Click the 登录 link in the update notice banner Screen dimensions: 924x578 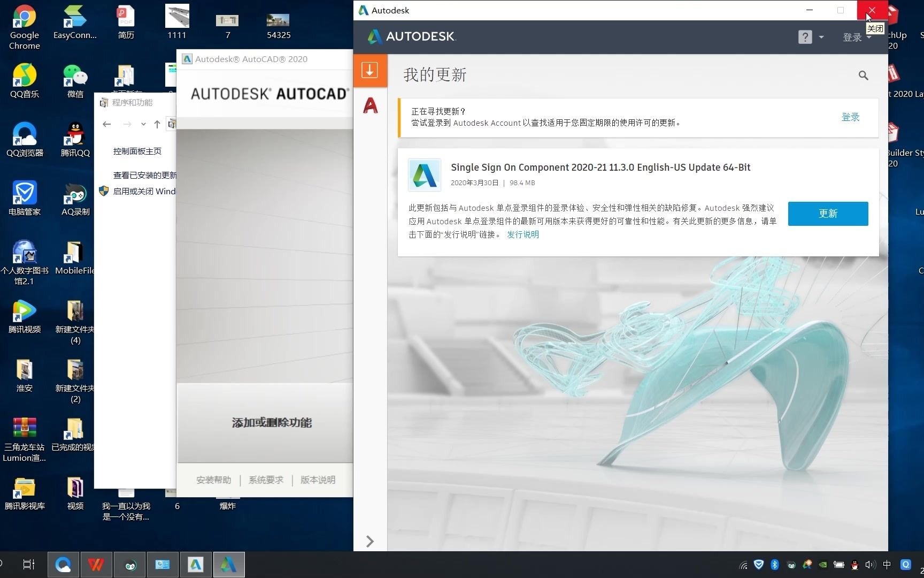[850, 117]
